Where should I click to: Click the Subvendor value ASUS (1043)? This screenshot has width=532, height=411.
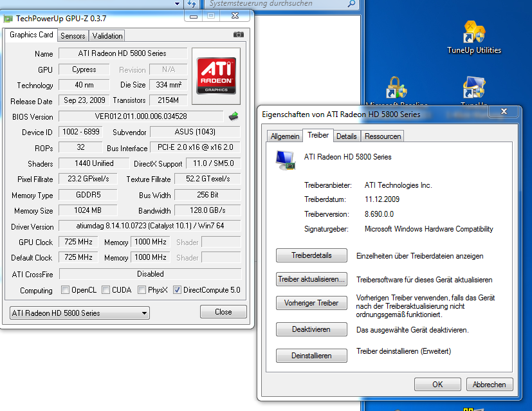pos(195,132)
